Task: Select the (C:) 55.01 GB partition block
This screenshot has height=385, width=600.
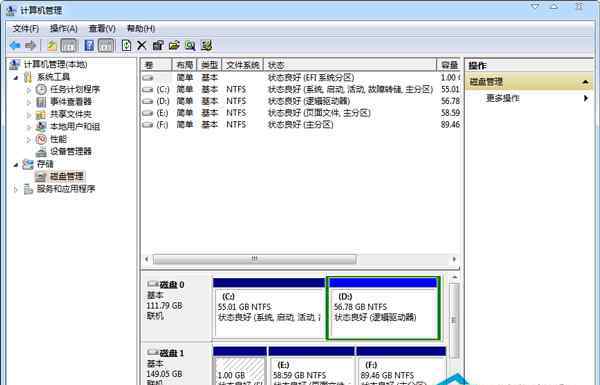Action: [x=269, y=309]
